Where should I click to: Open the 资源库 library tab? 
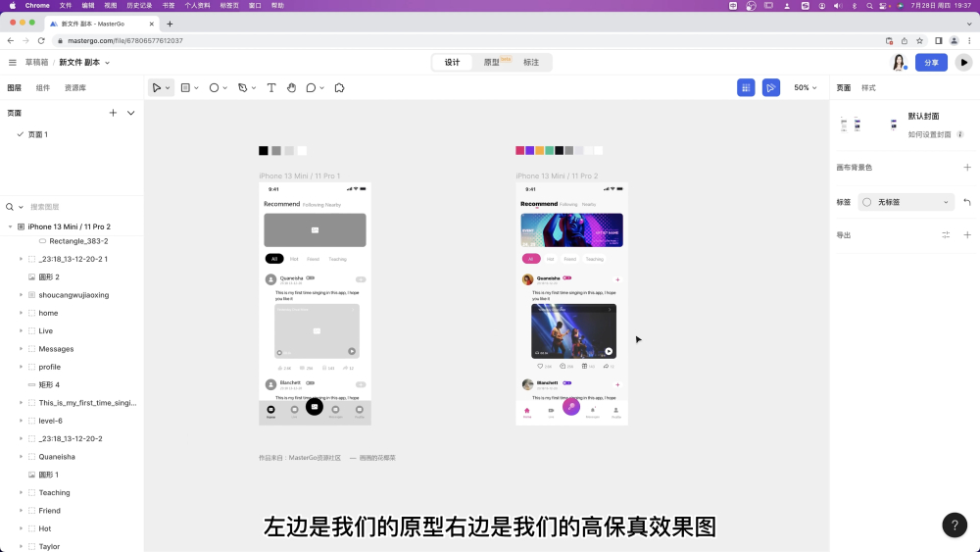(x=75, y=88)
